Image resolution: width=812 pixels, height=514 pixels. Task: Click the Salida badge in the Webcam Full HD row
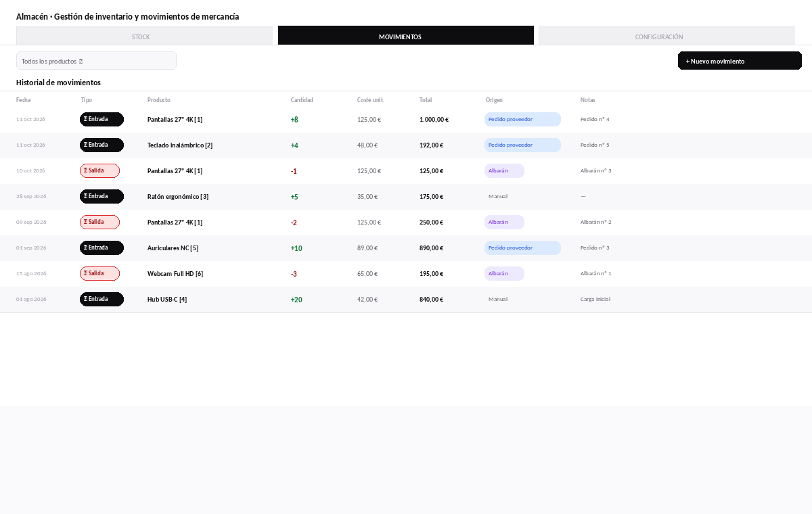[99, 273]
